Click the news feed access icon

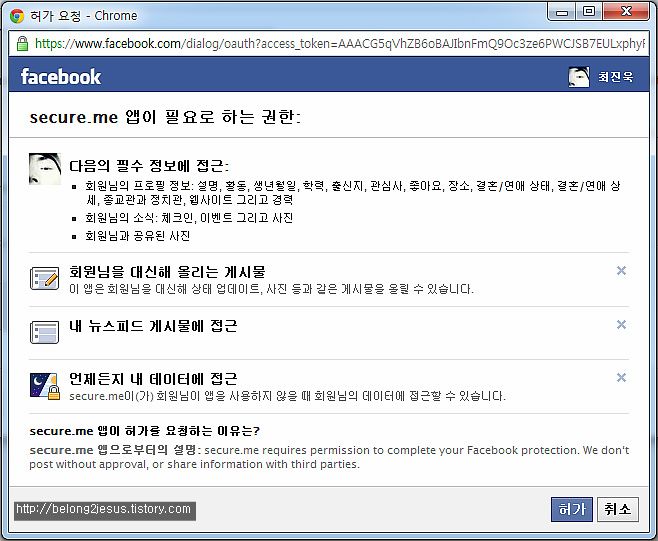44,332
